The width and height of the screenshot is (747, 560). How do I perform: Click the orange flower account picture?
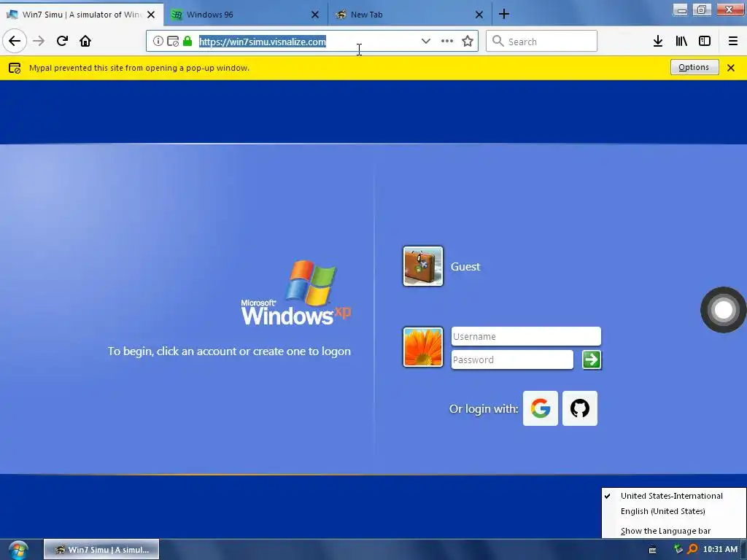(423, 347)
